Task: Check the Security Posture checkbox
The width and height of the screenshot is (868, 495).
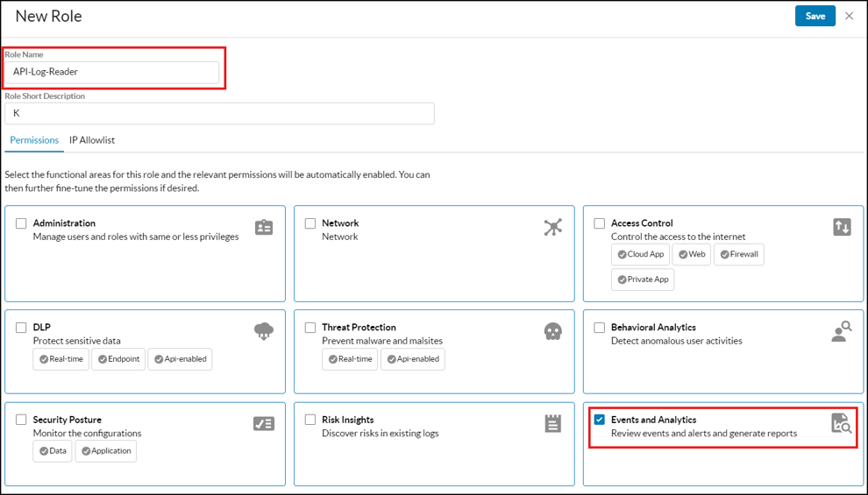Action: (21, 420)
